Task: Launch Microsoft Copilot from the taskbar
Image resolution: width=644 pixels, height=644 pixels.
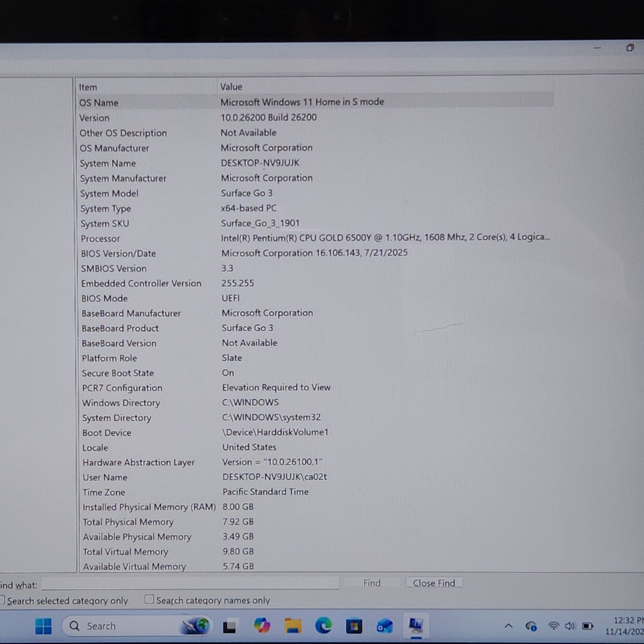Action: [x=262, y=626]
